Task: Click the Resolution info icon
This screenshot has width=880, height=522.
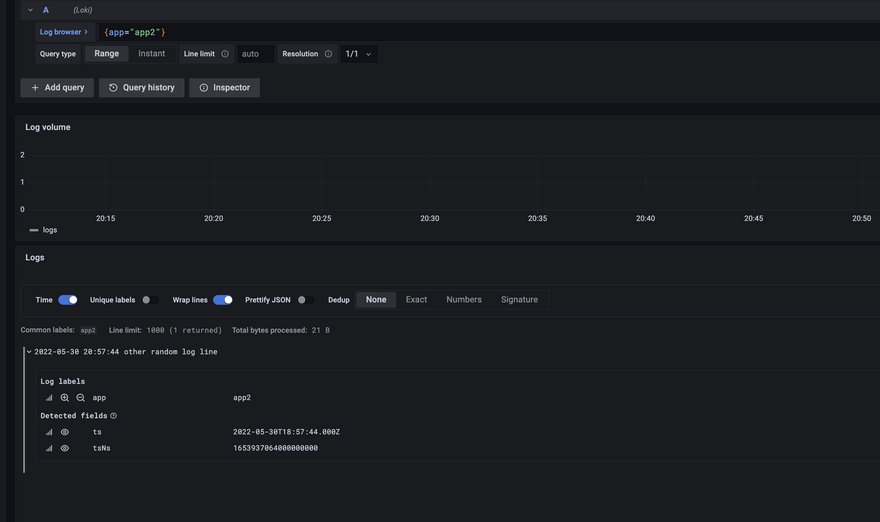Action: (328, 54)
